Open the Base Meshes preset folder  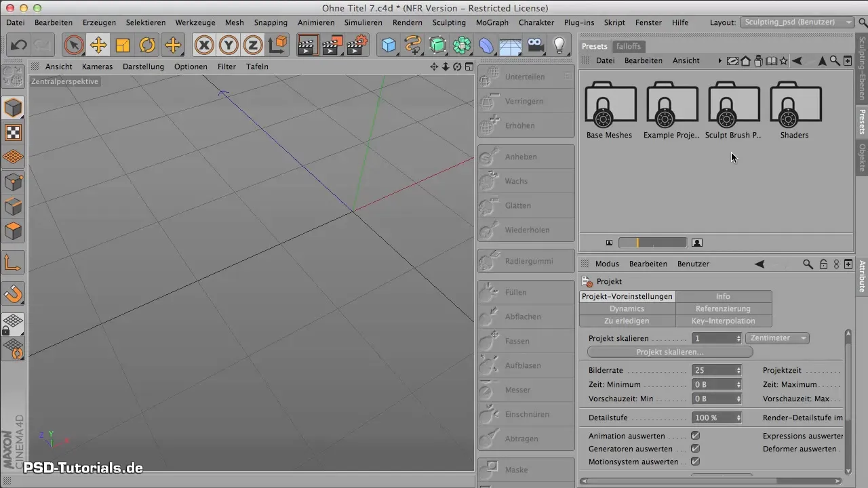click(x=609, y=110)
